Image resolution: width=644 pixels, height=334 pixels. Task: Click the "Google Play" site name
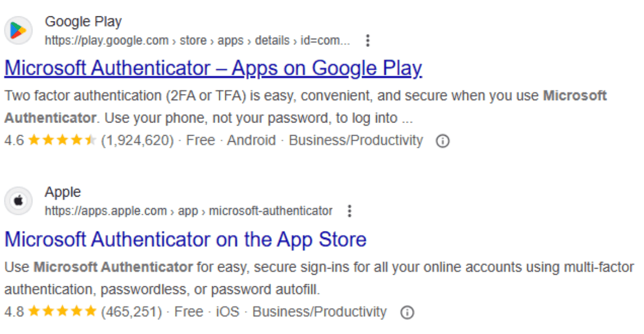pos(83,22)
